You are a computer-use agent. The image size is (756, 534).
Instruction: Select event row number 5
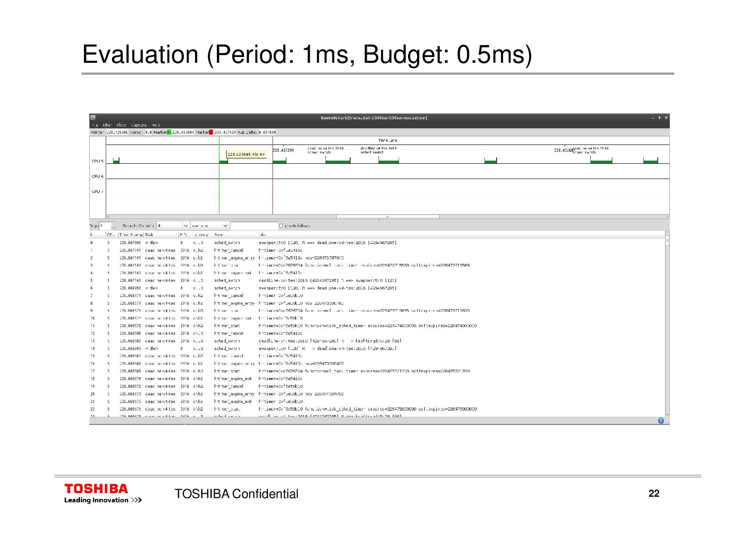coord(377,280)
